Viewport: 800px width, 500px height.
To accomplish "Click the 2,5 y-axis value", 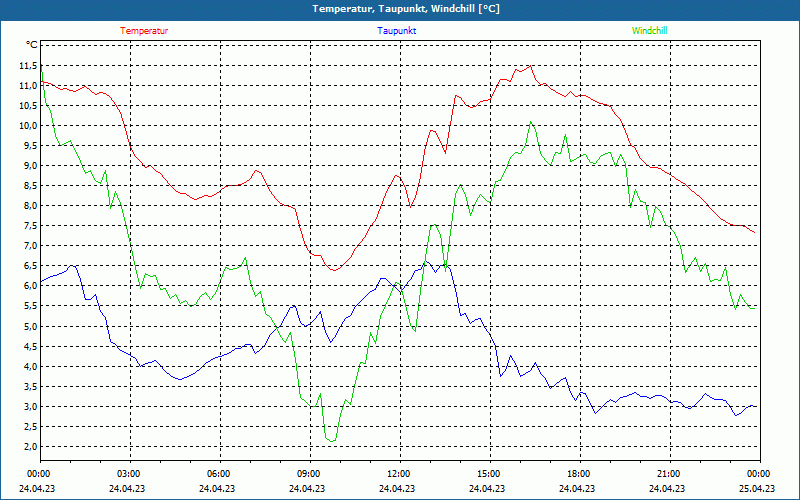I will pos(31,427).
